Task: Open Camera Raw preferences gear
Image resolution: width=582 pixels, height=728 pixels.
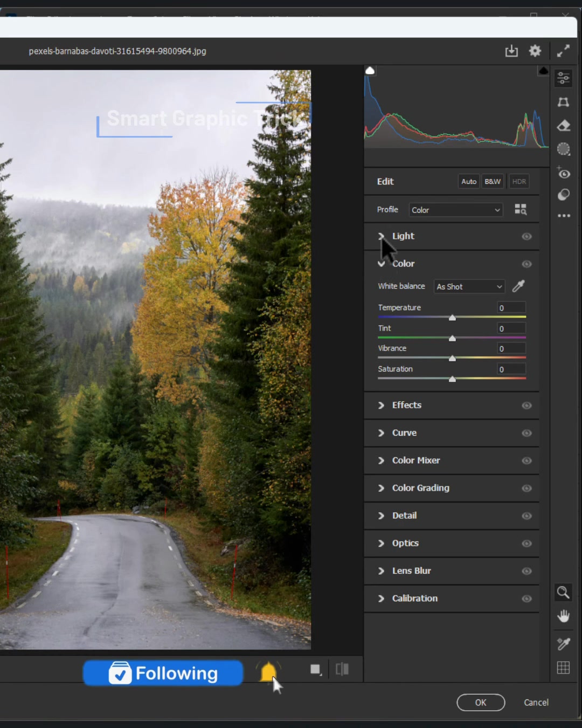Action: pos(535,51)
